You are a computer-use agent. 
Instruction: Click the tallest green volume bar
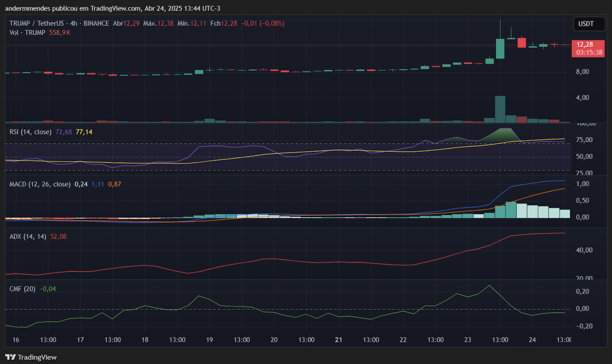[x=500, y=109]
